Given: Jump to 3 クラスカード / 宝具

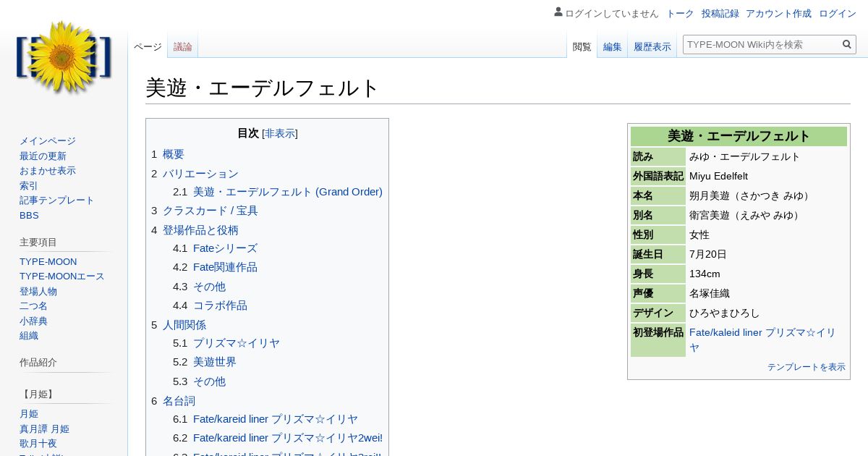Looking at the screenshot, I should tap(205, 211).
